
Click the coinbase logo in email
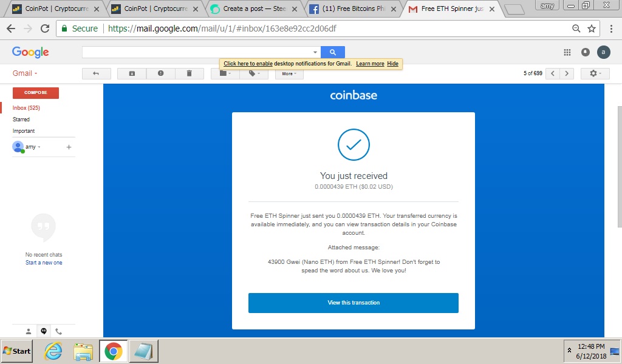tap(354, 95)
